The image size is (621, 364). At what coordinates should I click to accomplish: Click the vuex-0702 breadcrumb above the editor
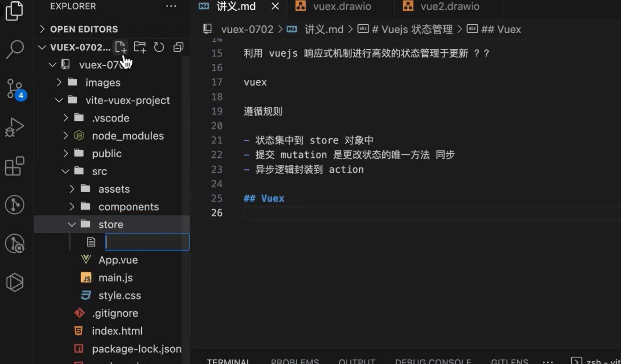247,29
